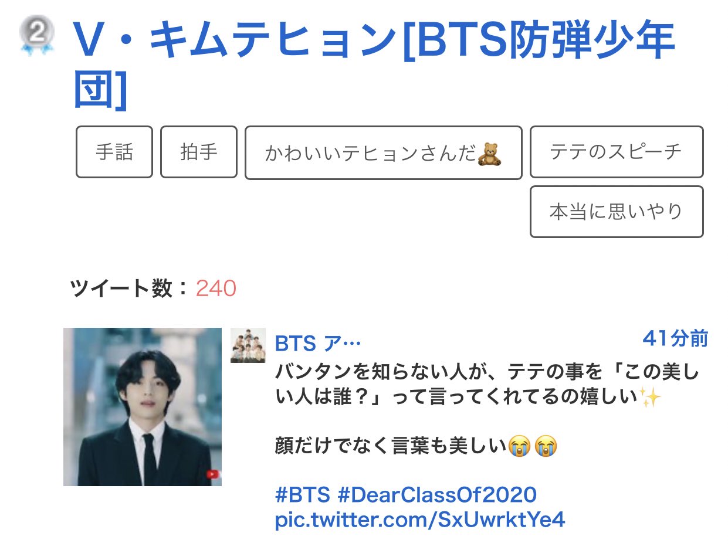The height and width of the screenshot is (560, 728).
Task: Open the BTS group avatar picture
Action: point(248,345)
